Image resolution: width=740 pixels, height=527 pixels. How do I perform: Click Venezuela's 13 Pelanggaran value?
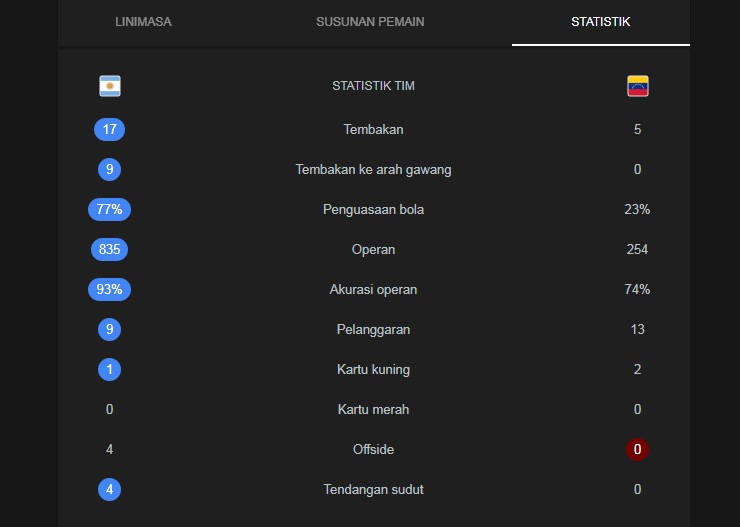coord(638,329)
